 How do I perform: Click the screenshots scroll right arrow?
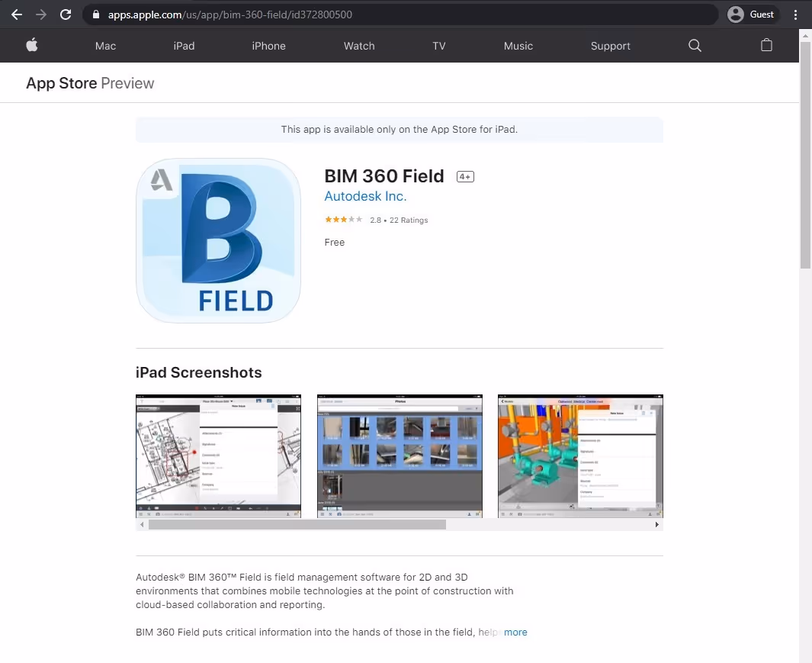point(656,525)
